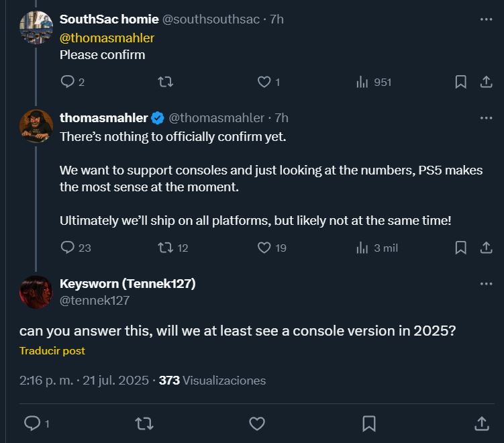The height and width of the screenshot is (443, 504).
Task: Retweet SouthSac homie's post
Action: 166,82
